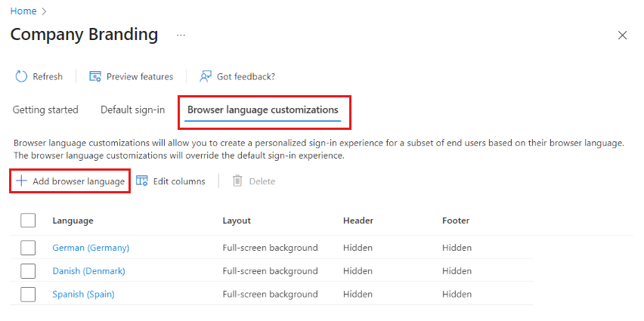This screenshot has height=321, width=644.
Task: Click the Got feedback person icon
Action: pos(206,76)
